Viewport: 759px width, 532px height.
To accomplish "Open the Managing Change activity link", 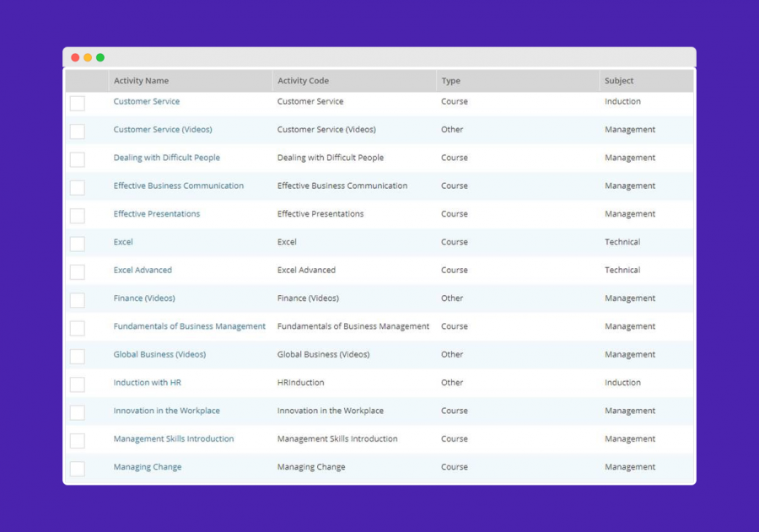I will point(148,466).
